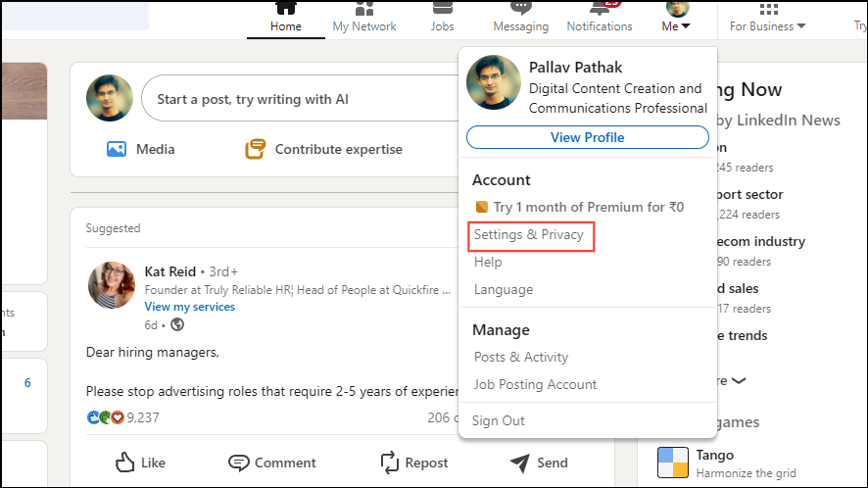This screenshot has width=868, height=488.
Task: Click the Tango game icon
Action: pos(673,463)
